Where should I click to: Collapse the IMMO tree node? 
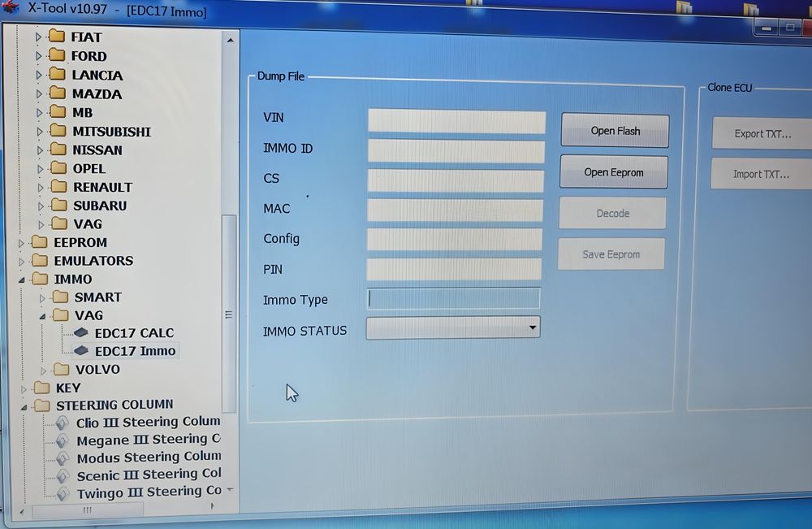click(22, 280)
